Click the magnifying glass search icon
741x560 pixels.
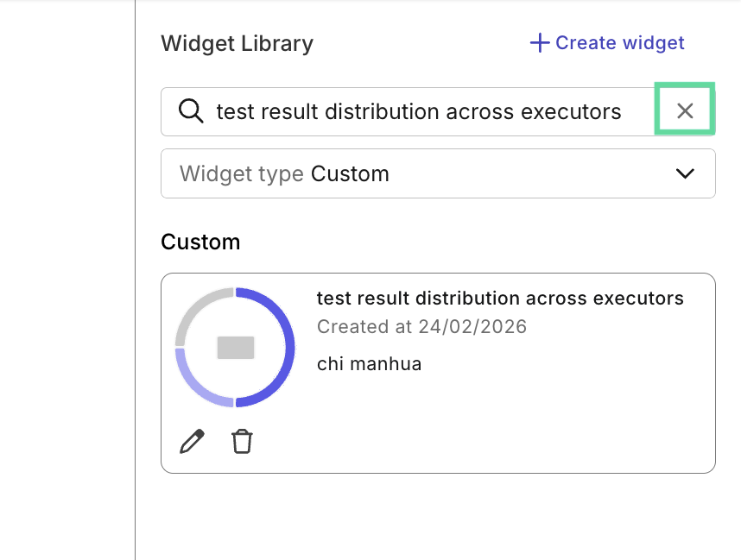click(190, 111)
